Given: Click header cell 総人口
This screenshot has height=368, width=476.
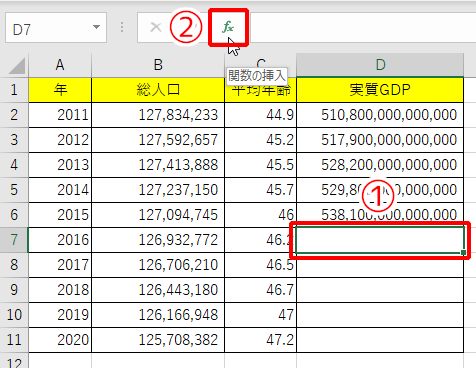Looking at the screenshot, I should pos(158,90).
